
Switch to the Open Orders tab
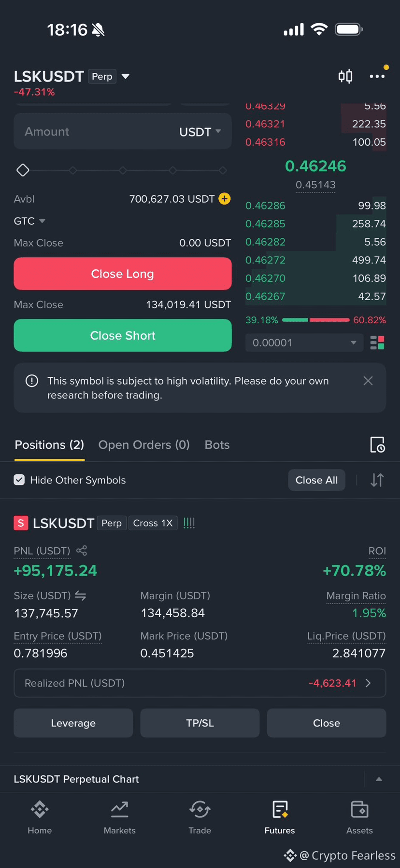click(x=144, y=445)
